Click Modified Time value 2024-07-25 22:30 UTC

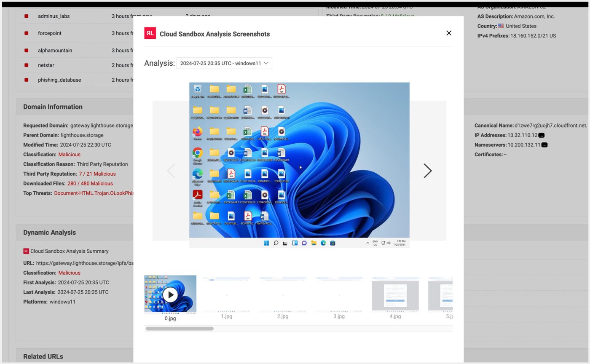[x=86, y=145]
